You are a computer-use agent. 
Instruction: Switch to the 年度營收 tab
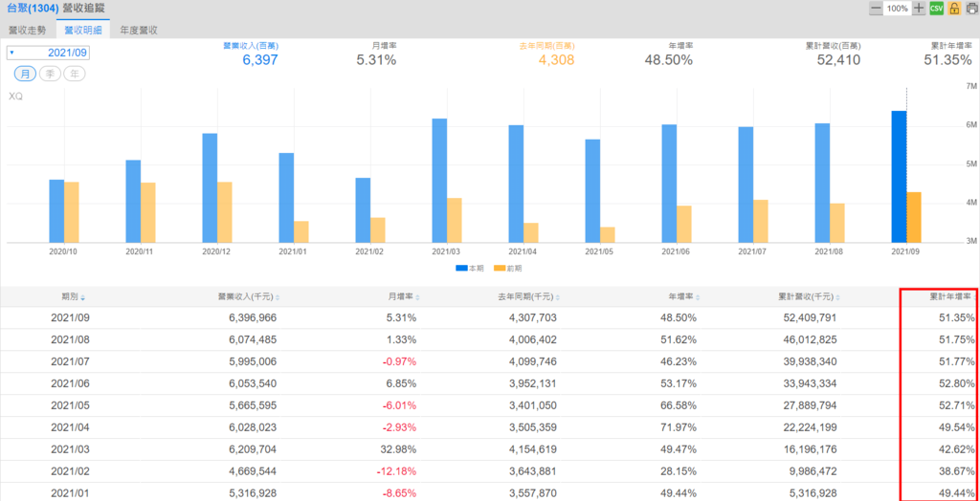tap(138, 30)
